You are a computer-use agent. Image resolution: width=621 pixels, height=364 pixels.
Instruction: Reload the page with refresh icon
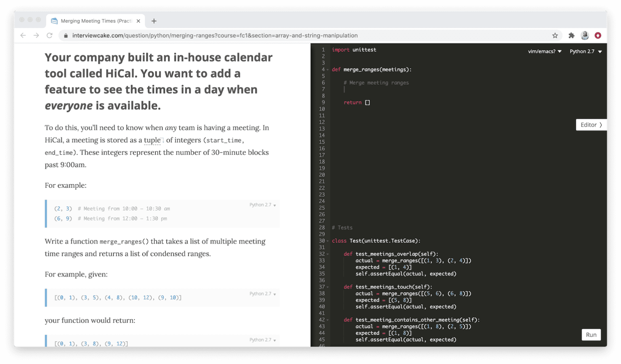point(49,36)
